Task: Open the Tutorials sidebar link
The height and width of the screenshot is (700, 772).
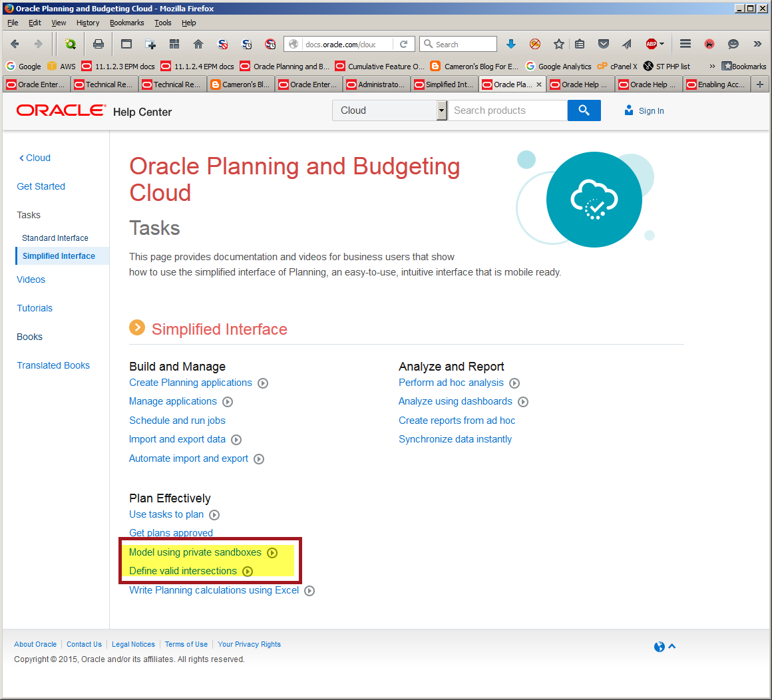Action: [35, 308]
